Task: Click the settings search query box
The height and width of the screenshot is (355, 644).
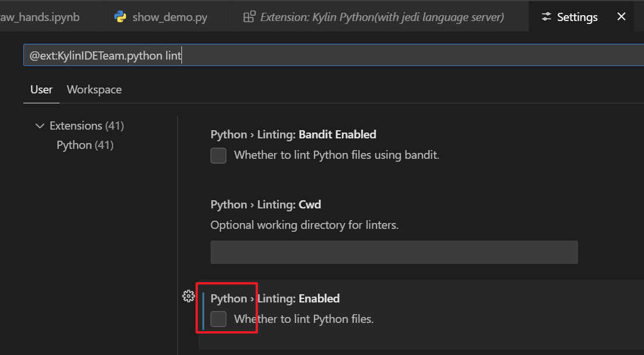Action: [x=233, y=54]
